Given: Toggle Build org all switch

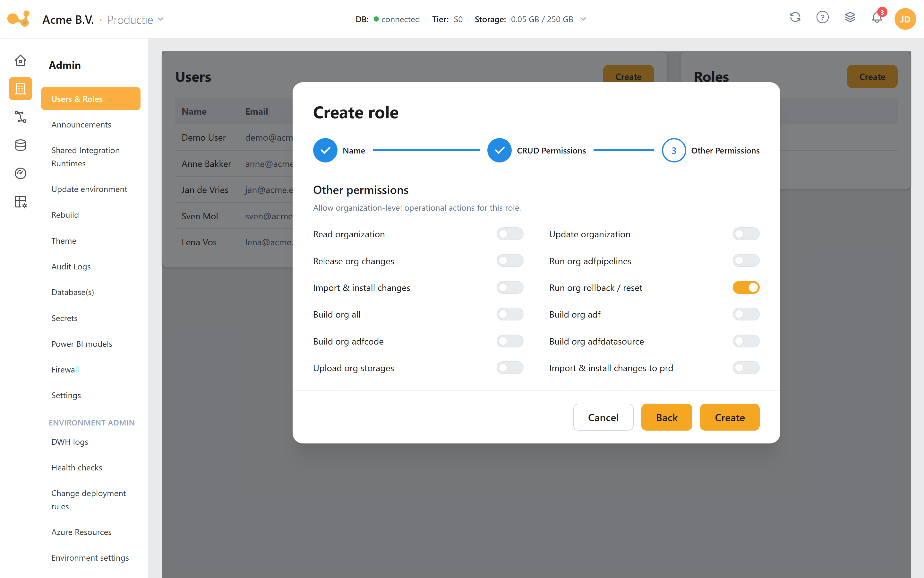Looking at the screenshot, I should [510, 314].
